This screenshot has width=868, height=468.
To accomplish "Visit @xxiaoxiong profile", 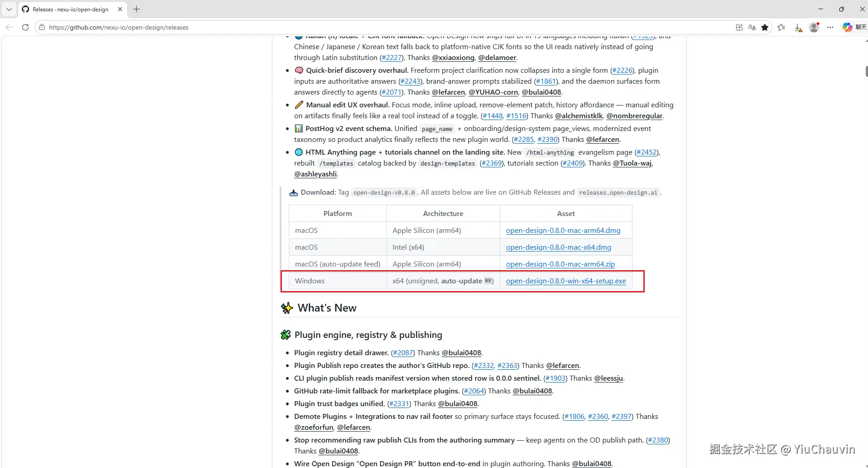I will pyautogui.click(x=453, y=58).
